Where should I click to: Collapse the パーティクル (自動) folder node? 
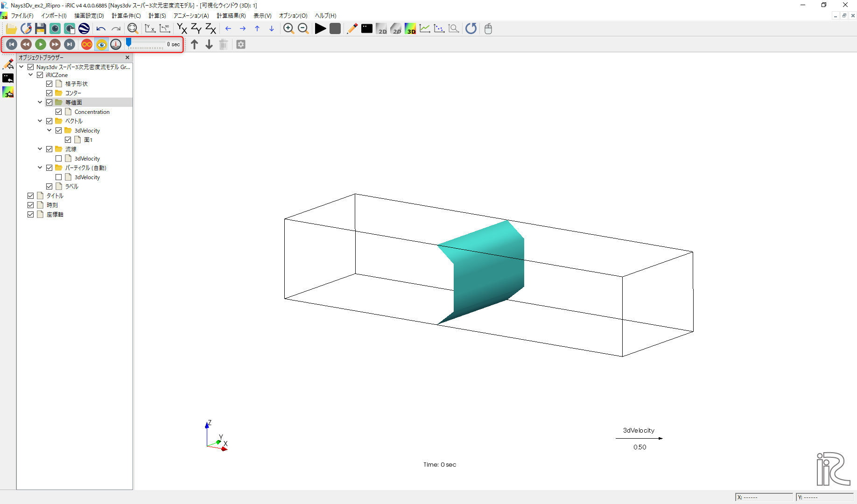click(40, 168)
